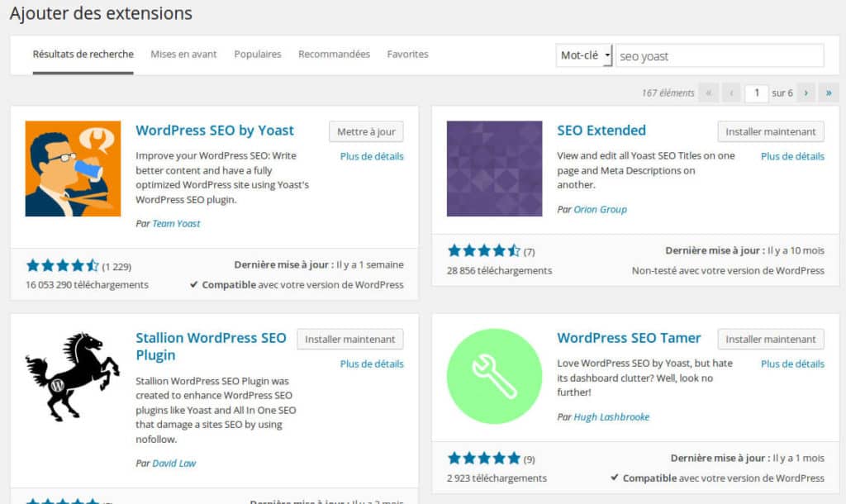846x504 pixels.
Task: Jump to last results page arrow
Action: [829, 93]
